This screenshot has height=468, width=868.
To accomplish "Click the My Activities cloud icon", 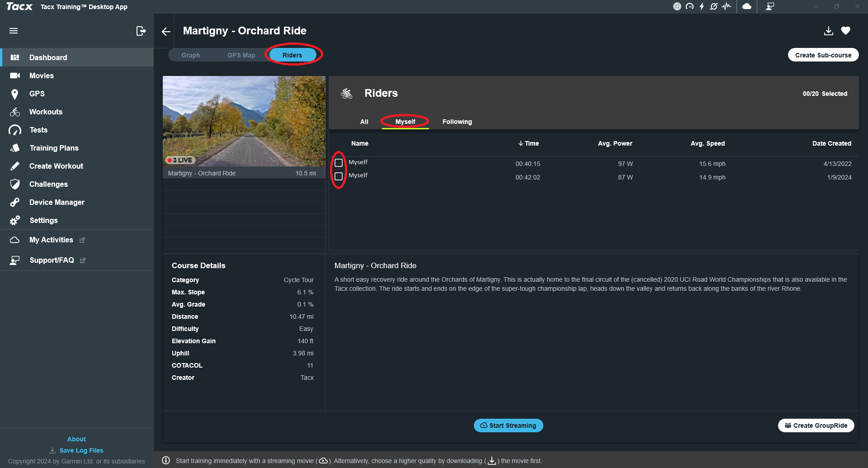I will [x=15, y=240].
